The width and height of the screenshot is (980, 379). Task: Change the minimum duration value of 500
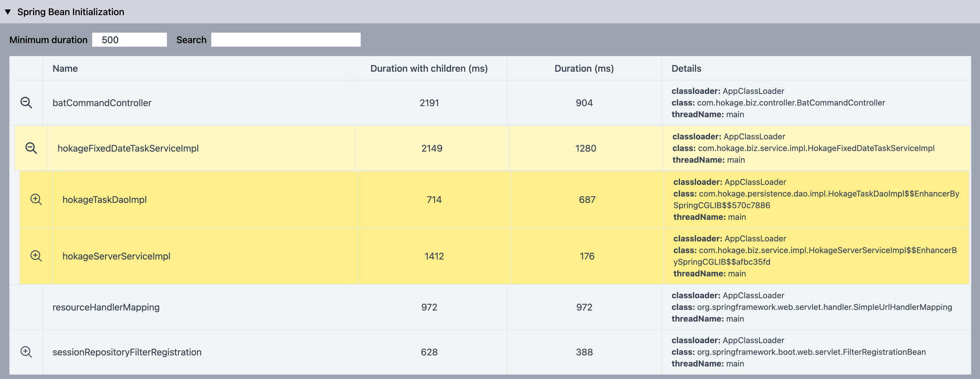[129, 40]
